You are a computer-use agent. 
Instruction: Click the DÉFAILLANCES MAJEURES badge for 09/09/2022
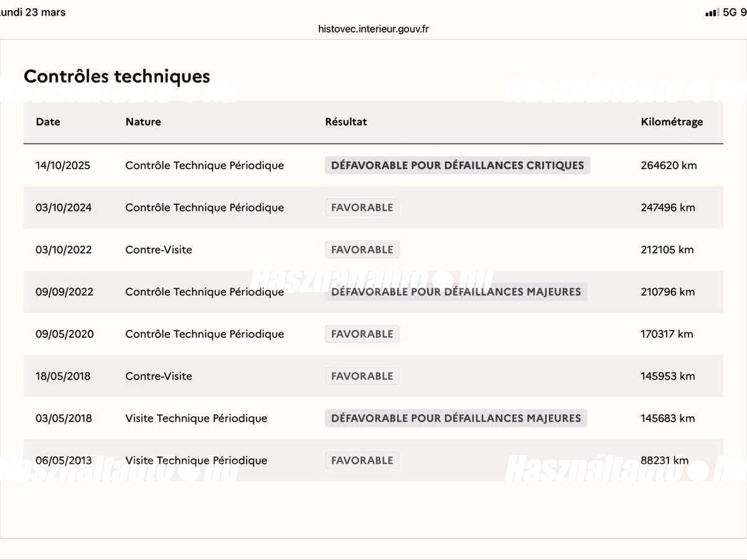click(456, 292)
